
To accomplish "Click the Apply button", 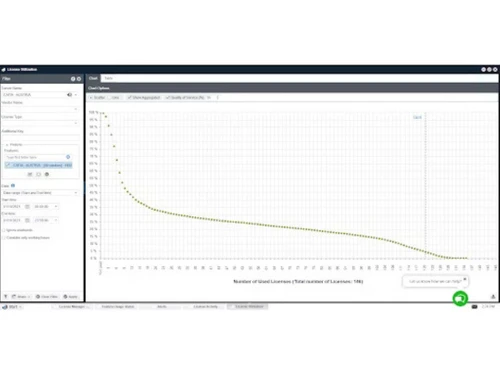I will point(70,296).
